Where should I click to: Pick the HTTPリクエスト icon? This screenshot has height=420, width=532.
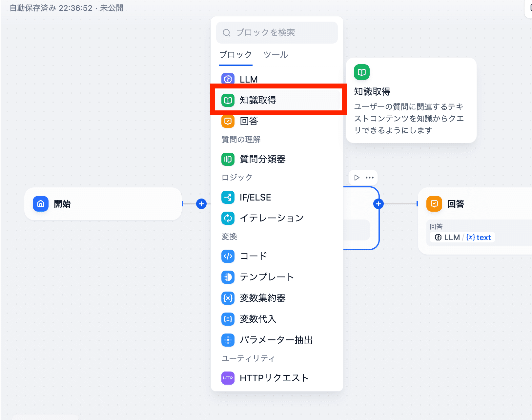tap(228, 378)
